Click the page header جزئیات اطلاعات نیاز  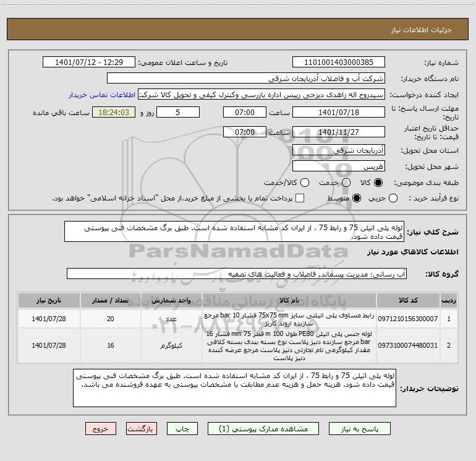pyautogui.click(x=421, y=30)
